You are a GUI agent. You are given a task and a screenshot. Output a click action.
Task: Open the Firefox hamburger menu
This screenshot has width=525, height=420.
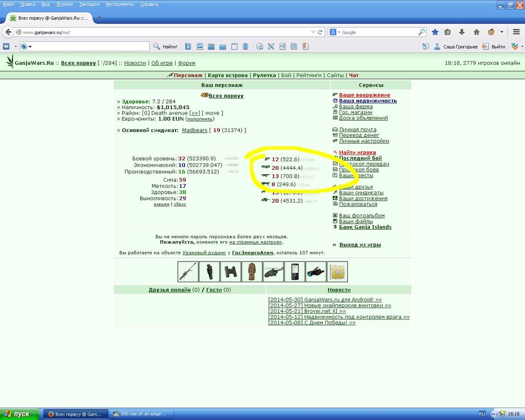coord(516,32)
